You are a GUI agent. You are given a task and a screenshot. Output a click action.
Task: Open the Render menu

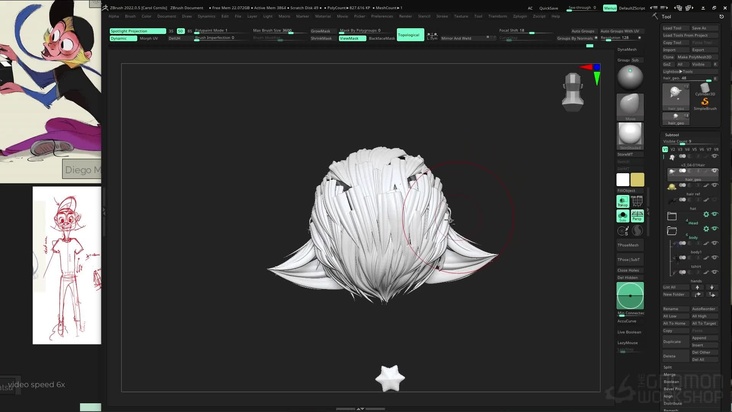pyautogui.click(x=404, y=16)
